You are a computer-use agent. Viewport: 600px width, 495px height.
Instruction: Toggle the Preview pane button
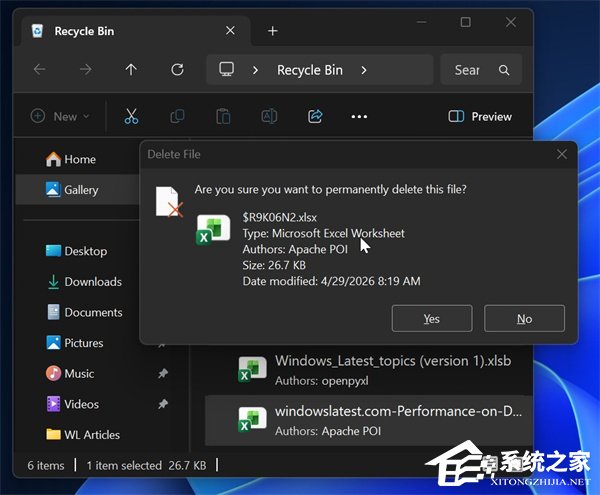(x=480, y=116)
